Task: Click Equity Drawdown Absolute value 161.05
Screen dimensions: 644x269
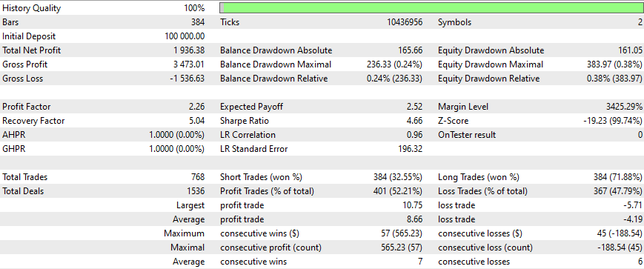Action: 630,50
